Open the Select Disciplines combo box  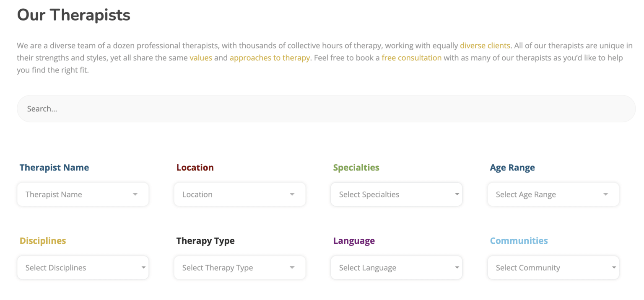pos(83,268)
